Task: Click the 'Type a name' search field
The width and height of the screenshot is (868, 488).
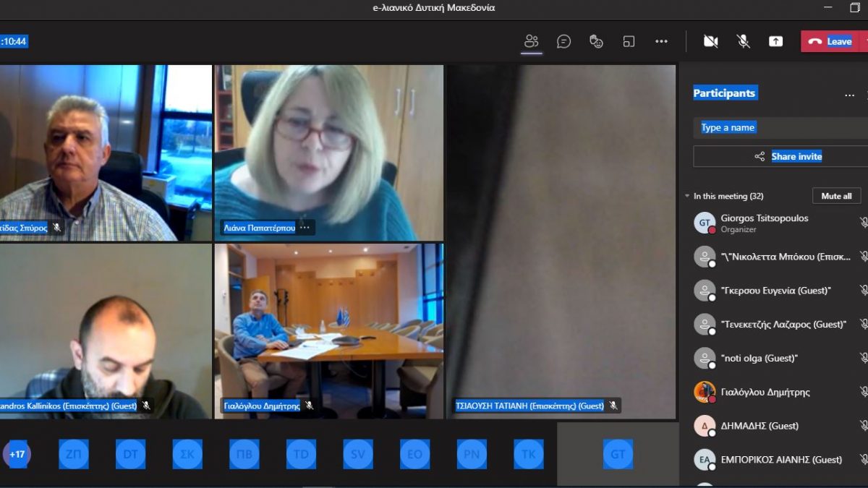Action: 780,128
